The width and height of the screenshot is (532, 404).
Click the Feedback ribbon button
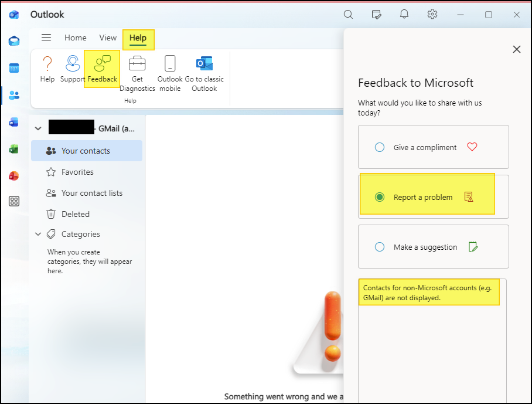click(102, 70)
